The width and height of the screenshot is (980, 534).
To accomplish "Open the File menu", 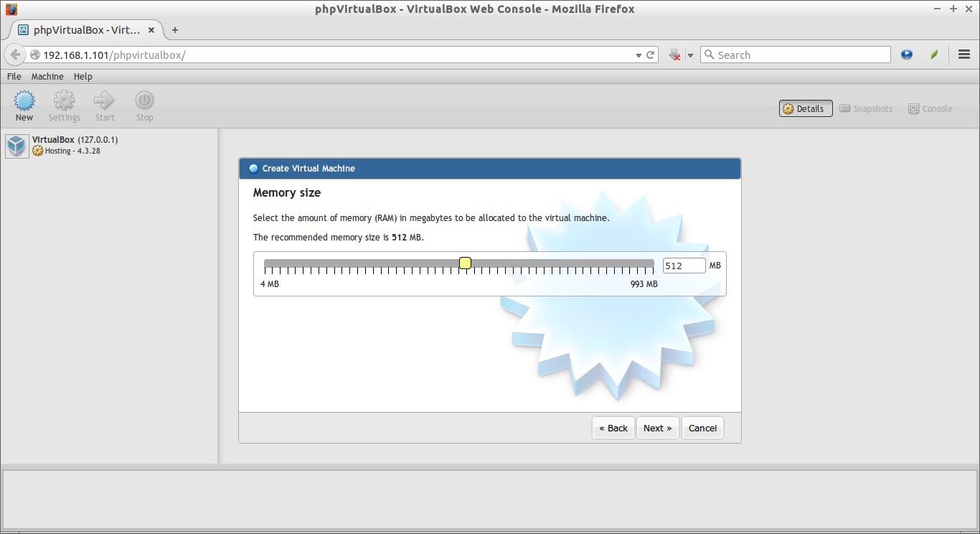I will (14, 76).
